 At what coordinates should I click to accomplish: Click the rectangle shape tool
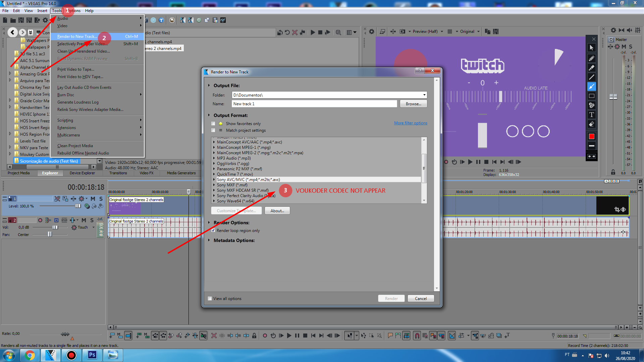coord(592,96)
